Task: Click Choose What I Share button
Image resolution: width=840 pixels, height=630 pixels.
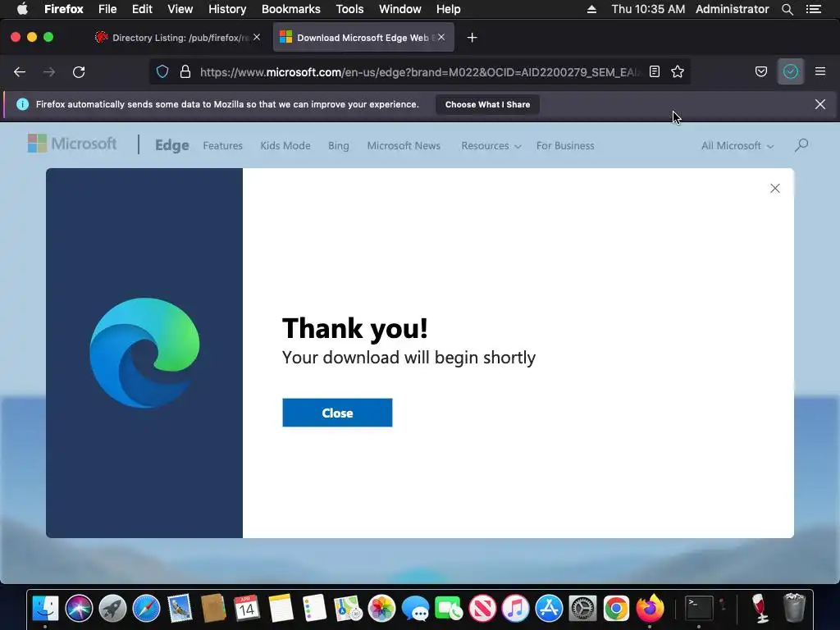Action: point(487,104)
